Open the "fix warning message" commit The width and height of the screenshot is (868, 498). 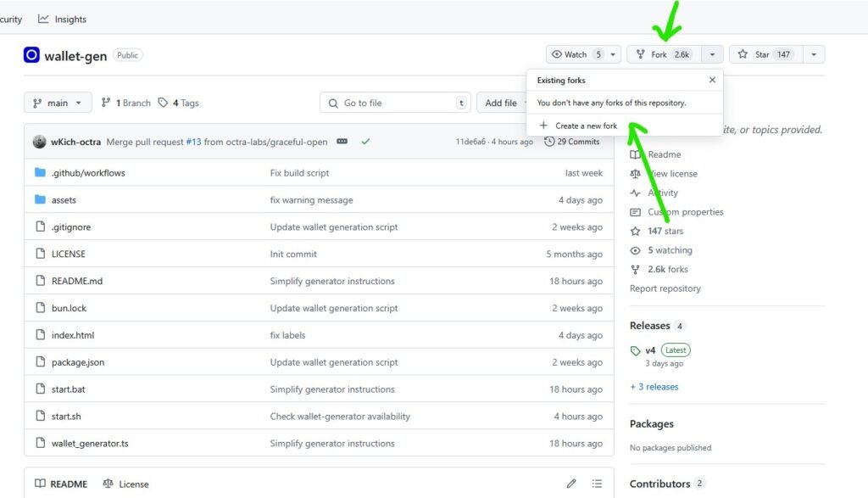(x=311, y=200)
